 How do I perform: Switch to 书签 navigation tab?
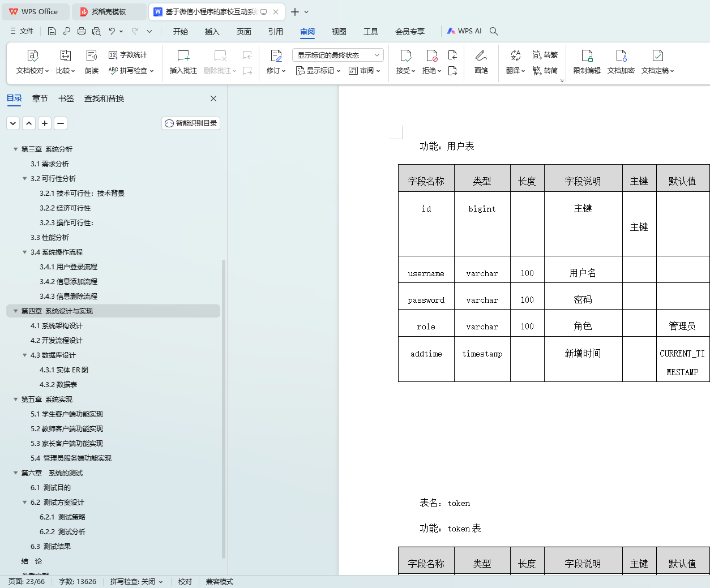[66, 98]
